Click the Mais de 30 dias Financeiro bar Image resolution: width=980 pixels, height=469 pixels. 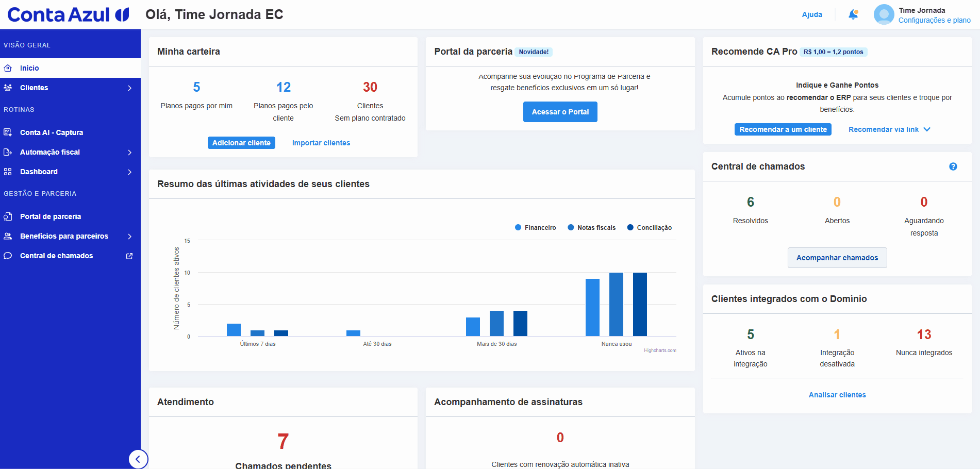(x=473, y=327)
